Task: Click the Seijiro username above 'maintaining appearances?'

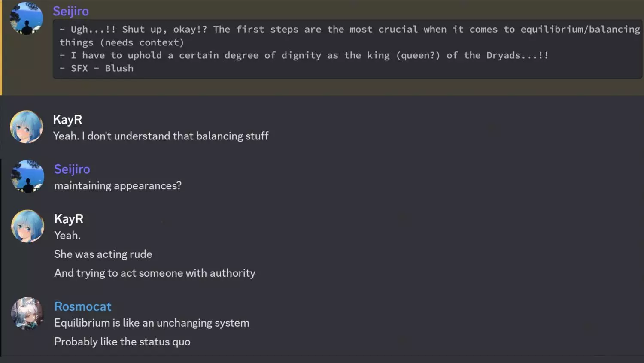Action: pyautogui.click(x=72, y=169)
